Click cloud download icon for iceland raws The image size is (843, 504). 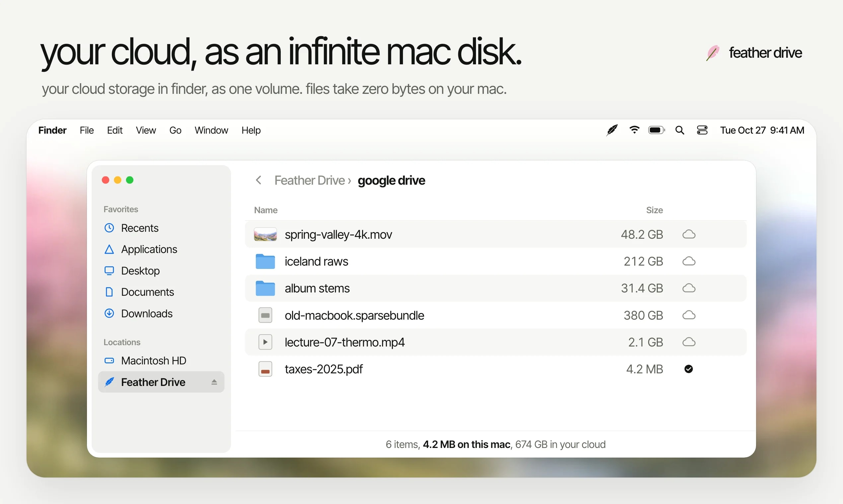689,261
